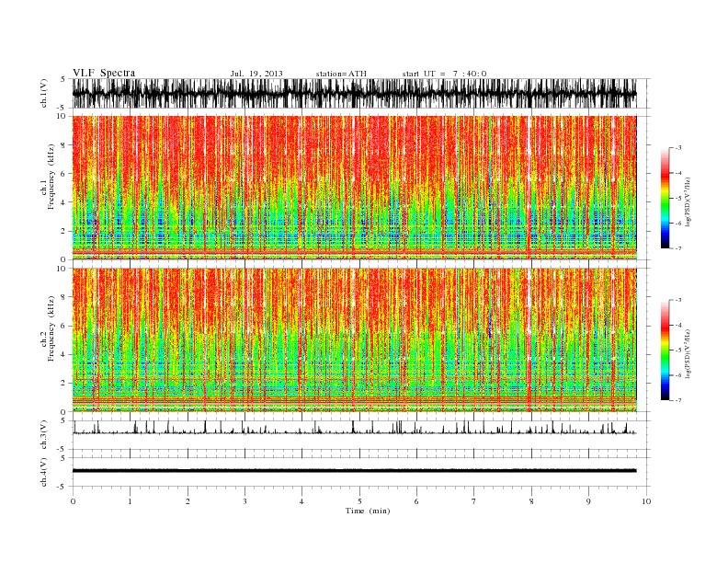Screen dimensions: 728x563
Task: Click the "1" minute time axis label
Action: 130,501
